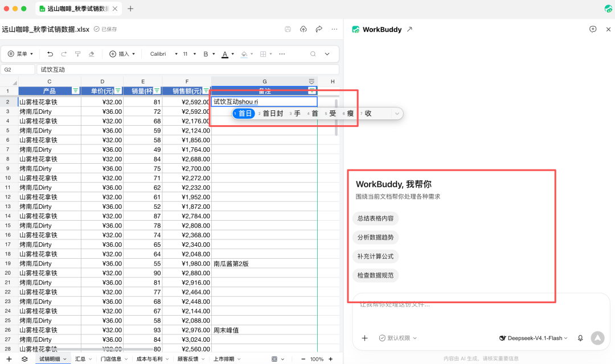Screen dimensions: 615x364
Task: Click the search magnifier in toolbar
Action: click(313, 54)
